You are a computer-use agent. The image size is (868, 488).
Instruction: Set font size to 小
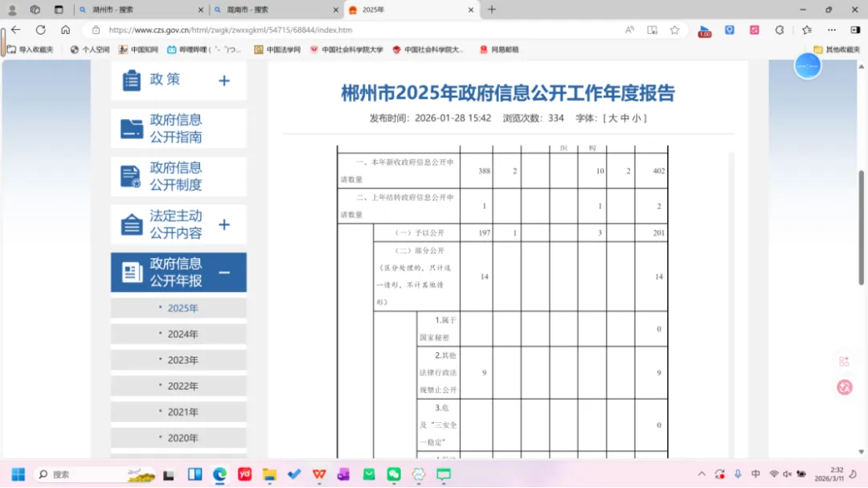pyautogui.click(x=637, y=118)
